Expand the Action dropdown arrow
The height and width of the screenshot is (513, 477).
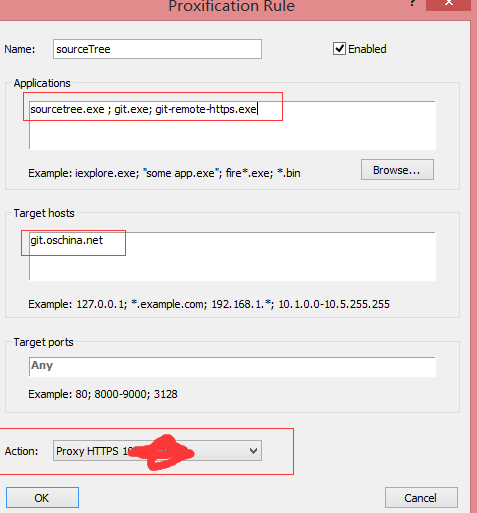[x=253, y=451]
